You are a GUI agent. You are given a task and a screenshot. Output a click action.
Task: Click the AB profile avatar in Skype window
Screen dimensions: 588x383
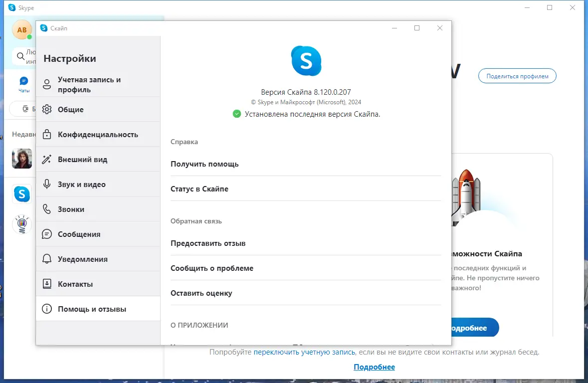pyautogui.click(x=22, y=29)
